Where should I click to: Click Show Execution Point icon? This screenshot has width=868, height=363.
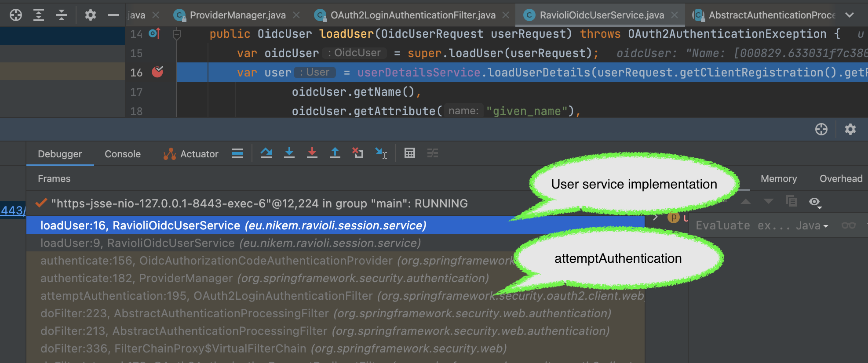266,153
